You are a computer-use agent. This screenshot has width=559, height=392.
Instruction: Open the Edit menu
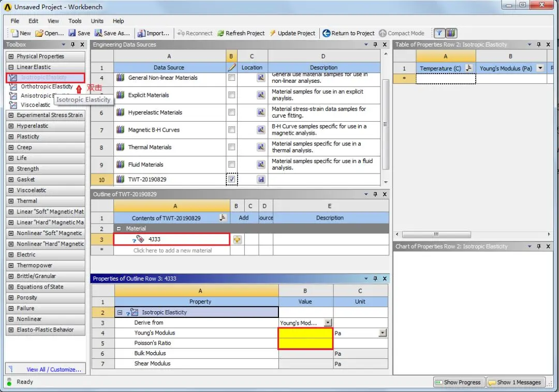(x=33, y=21)
